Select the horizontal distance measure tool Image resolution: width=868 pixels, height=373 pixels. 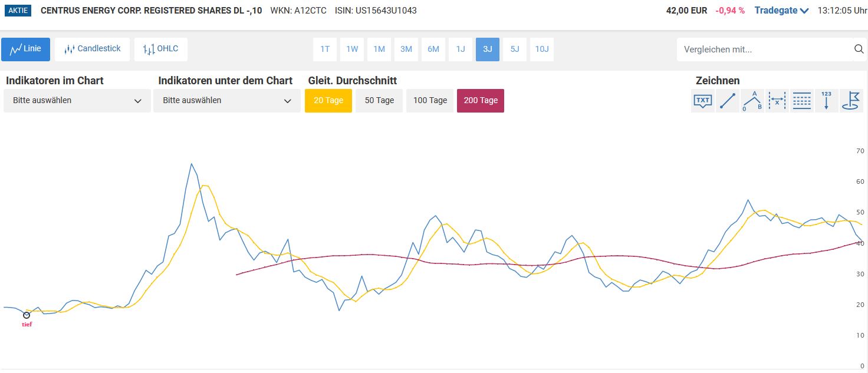point(777,101)
